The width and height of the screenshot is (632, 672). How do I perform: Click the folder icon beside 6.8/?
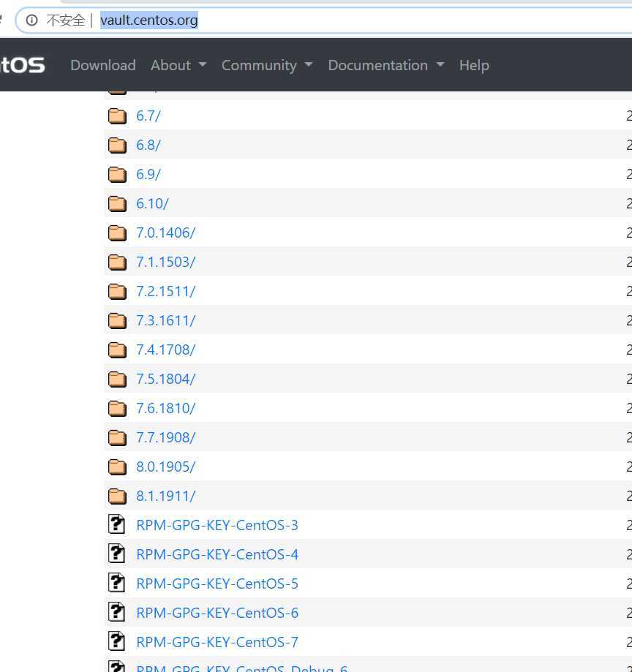[x=117, y=146]
